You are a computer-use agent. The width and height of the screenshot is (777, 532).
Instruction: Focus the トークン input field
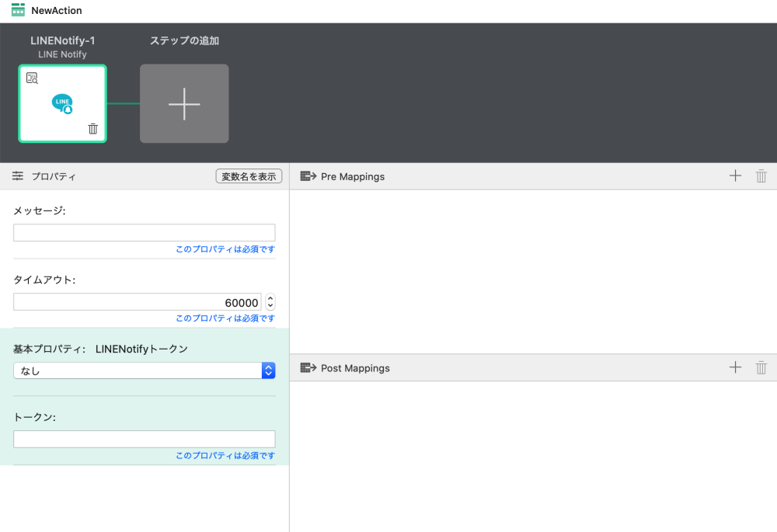(x=145, y=439)
